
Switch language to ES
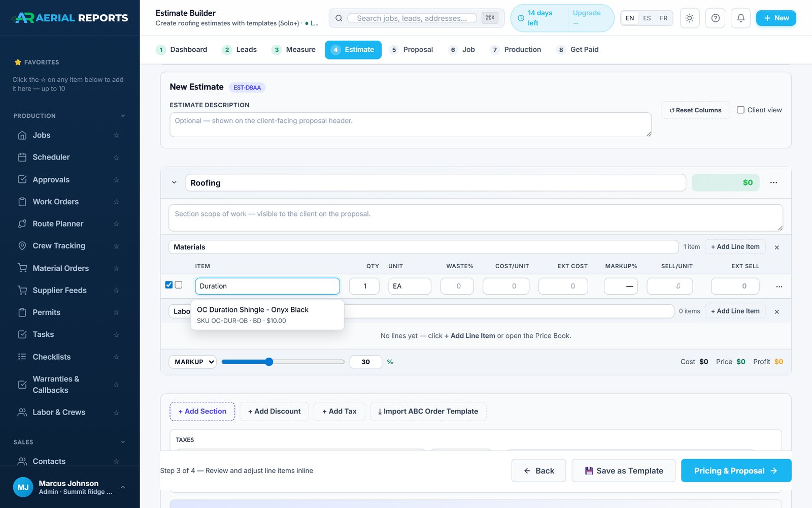point(647,18)
